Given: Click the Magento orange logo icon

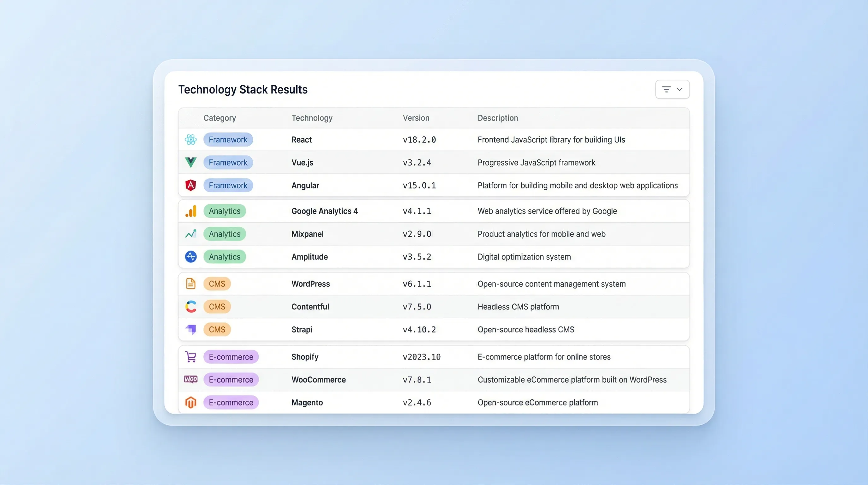Looking at the screenshot, I should point(191,402).
